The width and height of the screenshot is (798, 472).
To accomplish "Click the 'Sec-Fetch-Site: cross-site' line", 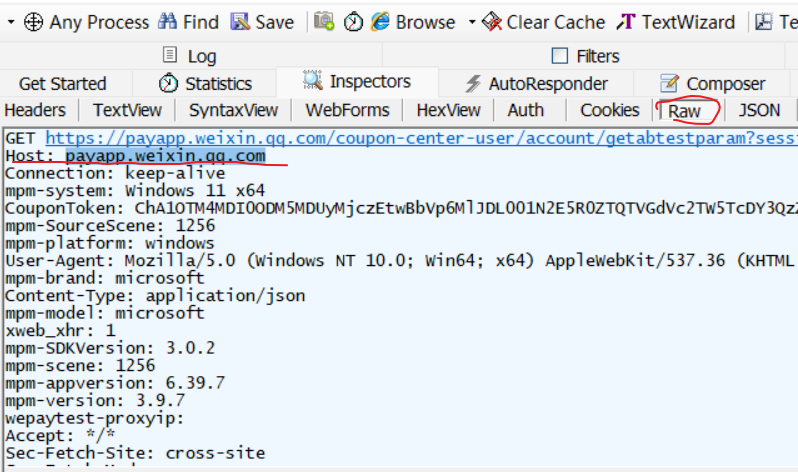I will point(135,453).
